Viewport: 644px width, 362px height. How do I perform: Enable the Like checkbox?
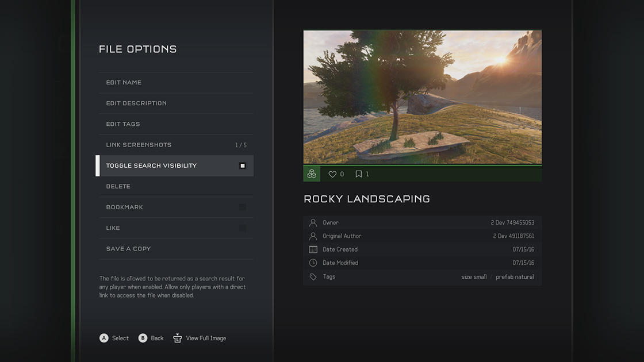pos(242,228)
